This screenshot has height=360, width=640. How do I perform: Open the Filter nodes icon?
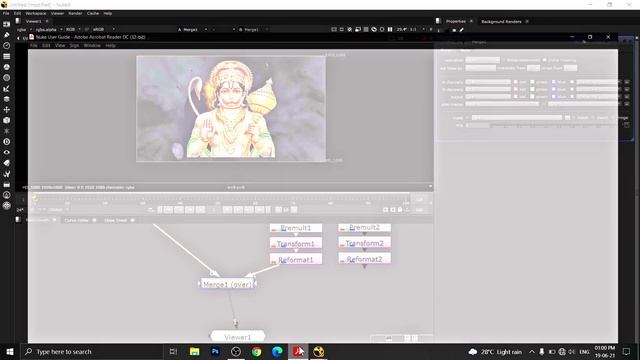(x=7, y=78)
